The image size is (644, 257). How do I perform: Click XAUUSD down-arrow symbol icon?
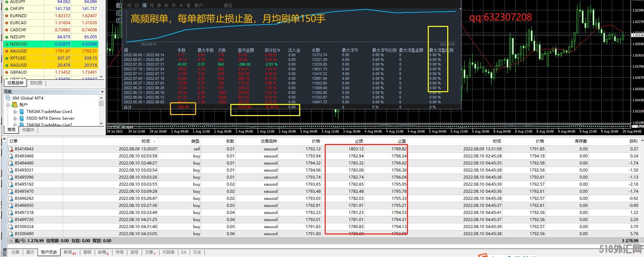6,51
